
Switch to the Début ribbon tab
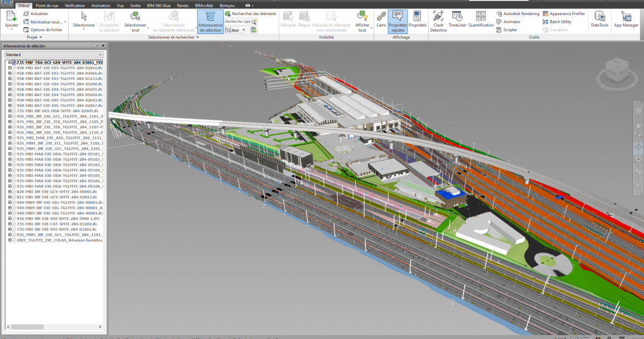click(24, 6)
